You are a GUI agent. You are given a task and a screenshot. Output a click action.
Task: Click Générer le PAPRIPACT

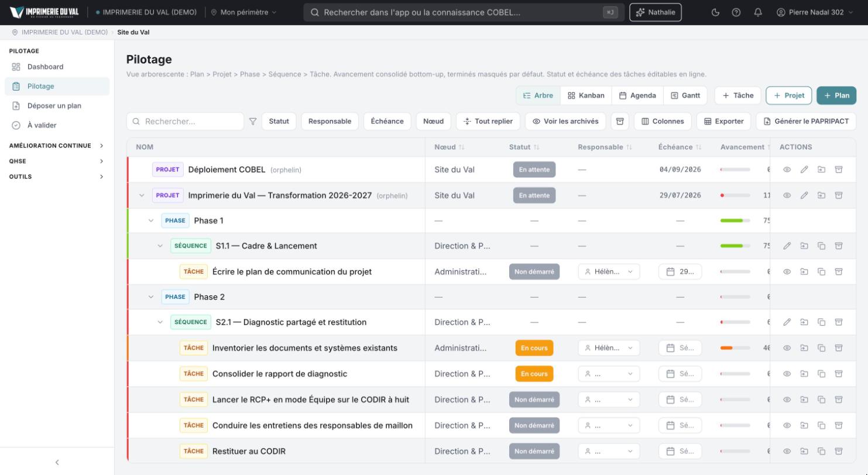(806, 121)
